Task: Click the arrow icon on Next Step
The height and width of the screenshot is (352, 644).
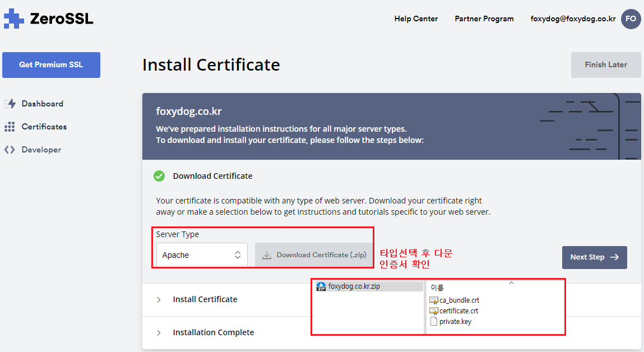Action: (x=614, y=257)
